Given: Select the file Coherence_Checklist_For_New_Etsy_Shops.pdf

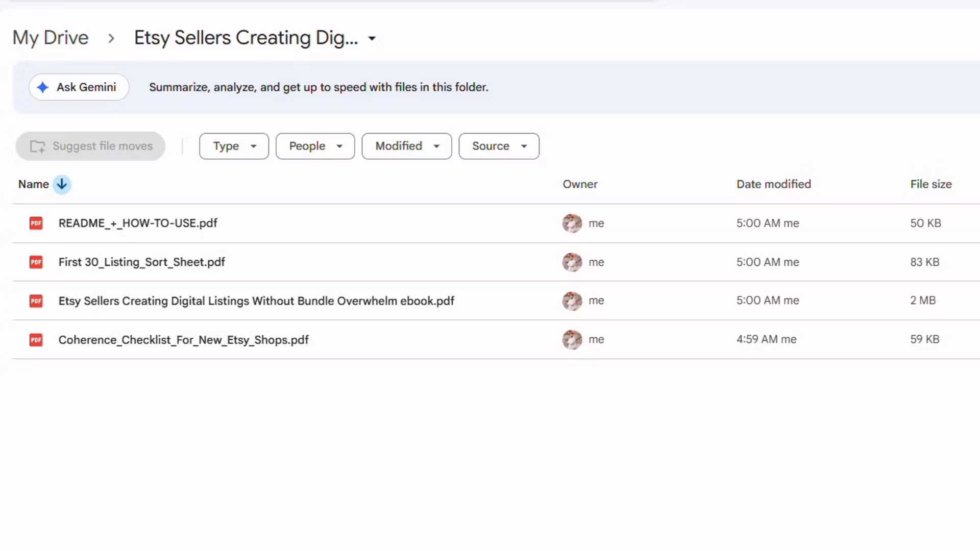Looking at the screenshot, I should (183, 340).
